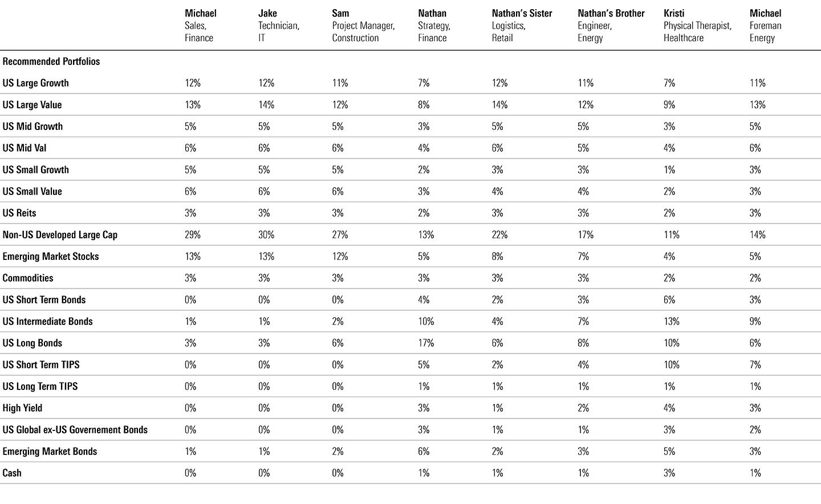This screenshot has height=504, width=821.
Task: Select the Cash row label
Action: (x=12, y=473)
